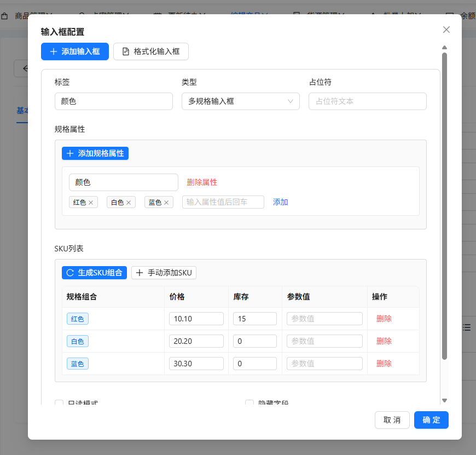
Task: Click 手动添加SKU to add a row
Action: coord(164,273)
